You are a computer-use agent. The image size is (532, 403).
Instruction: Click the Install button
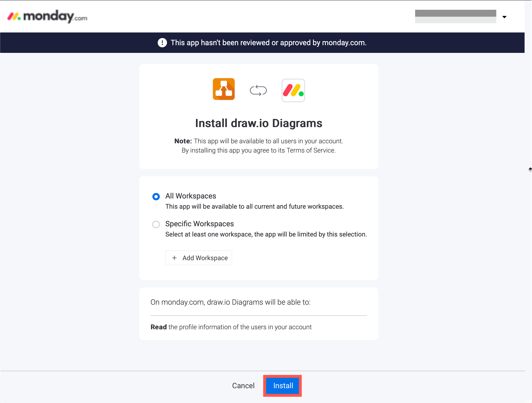(x=282, y=386)
